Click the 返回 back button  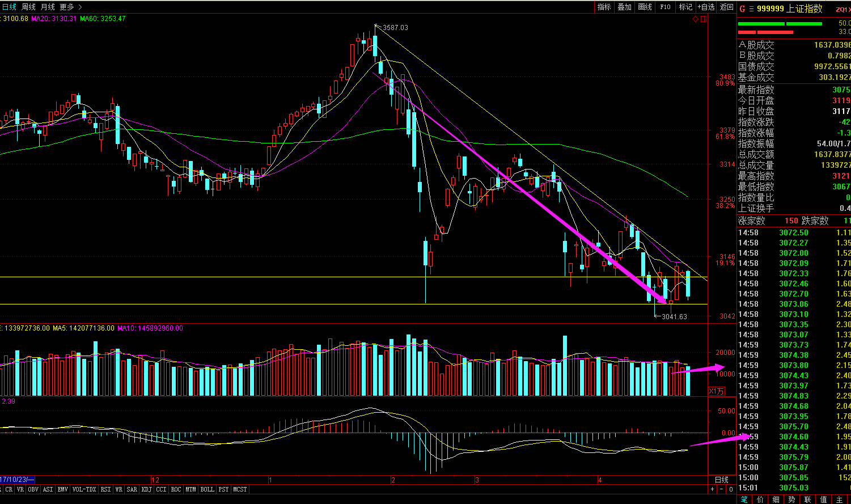coord(726,7)
